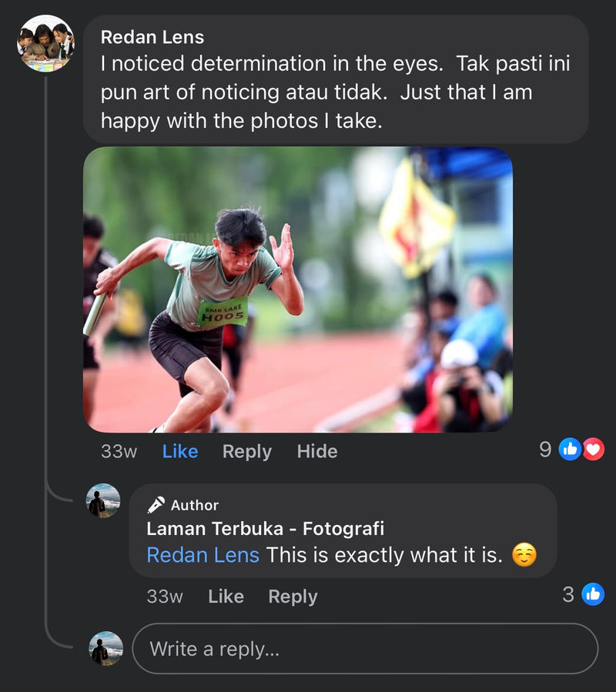The image size is (616, 692).
Task: Like the Redan Lens comment
Action: click(180, 451)
